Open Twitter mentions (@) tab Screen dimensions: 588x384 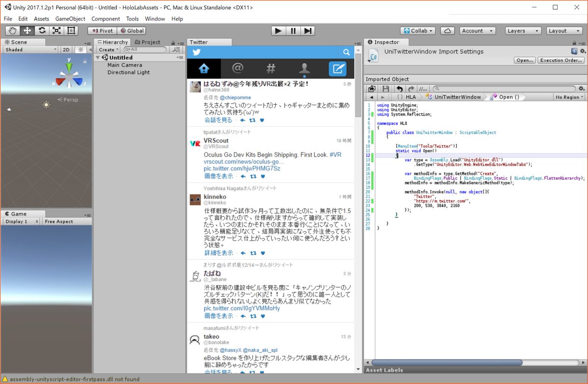[x=238, y=69]
